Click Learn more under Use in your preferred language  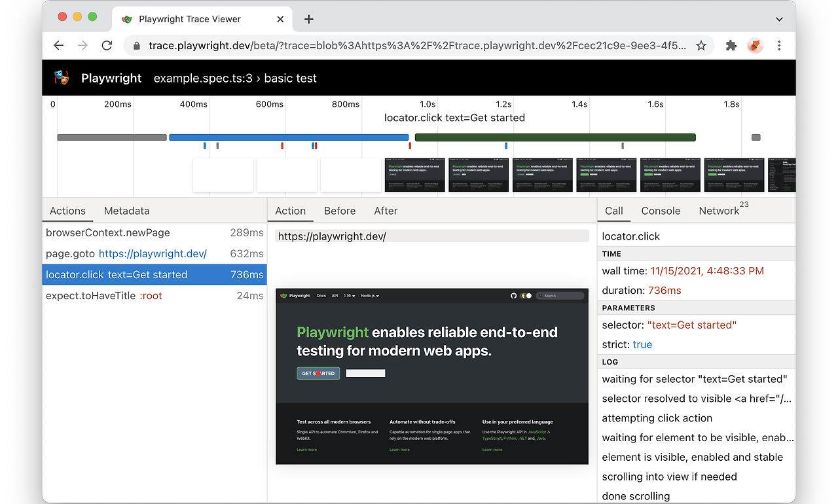pos(492,450)
